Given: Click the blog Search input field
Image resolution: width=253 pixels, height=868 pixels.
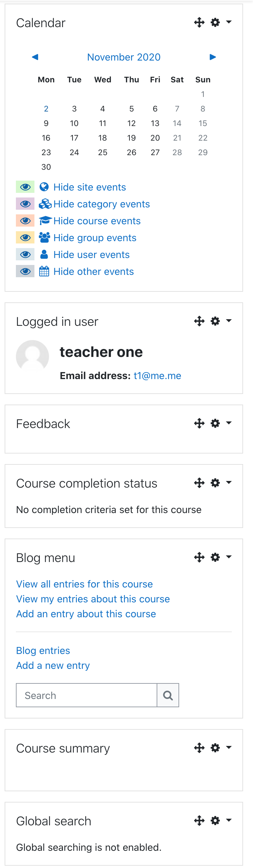Looking at the screenshot, I should [87, 695].
